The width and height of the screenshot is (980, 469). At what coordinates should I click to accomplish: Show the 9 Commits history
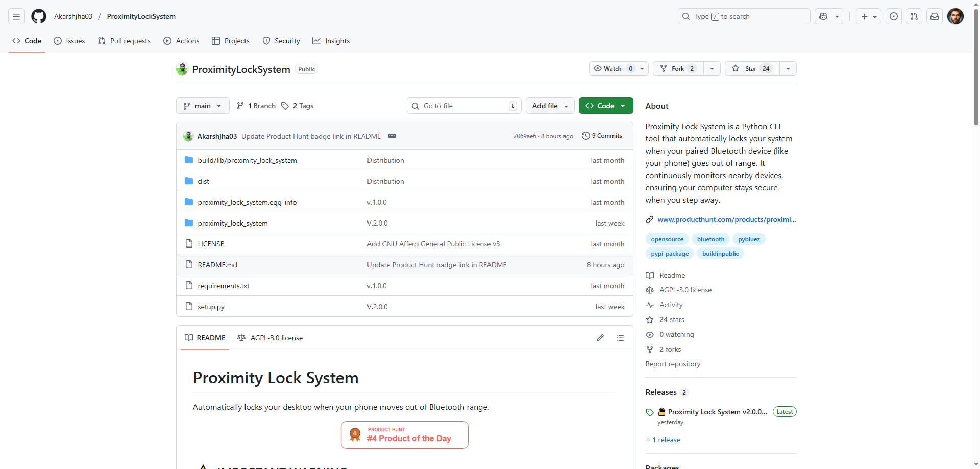602,136
